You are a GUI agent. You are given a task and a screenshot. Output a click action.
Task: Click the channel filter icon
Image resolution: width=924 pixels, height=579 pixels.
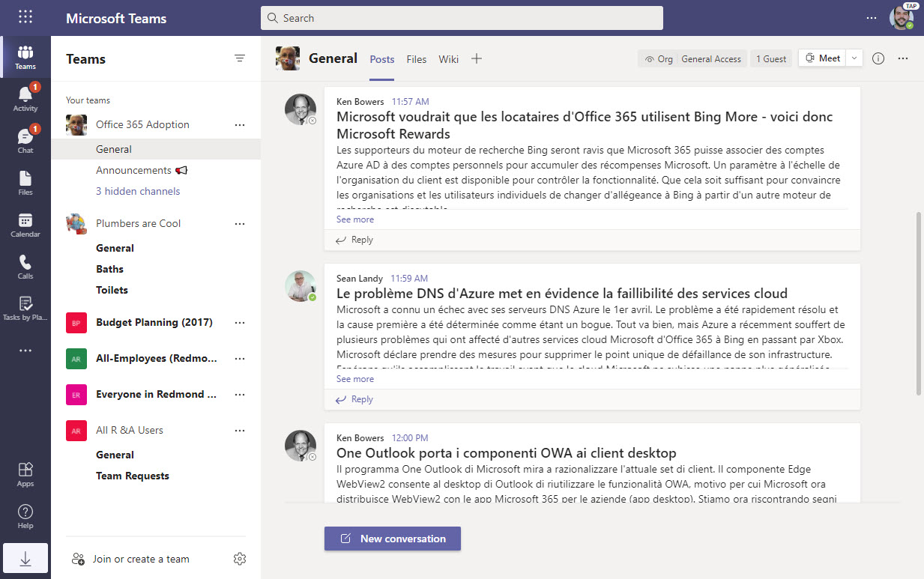239,58
